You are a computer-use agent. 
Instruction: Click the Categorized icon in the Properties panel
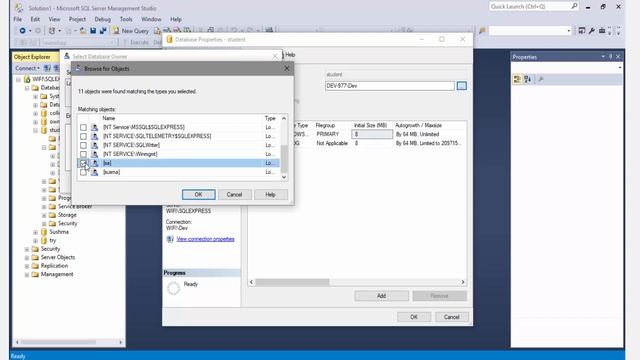click(517, 79)
